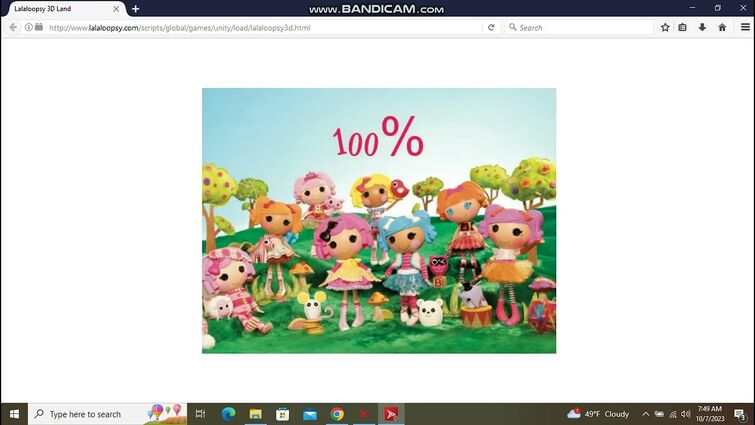Viewport: 755px width, 425px height.
Task: Open Task View on the taskbar
Action: (200, 414)
